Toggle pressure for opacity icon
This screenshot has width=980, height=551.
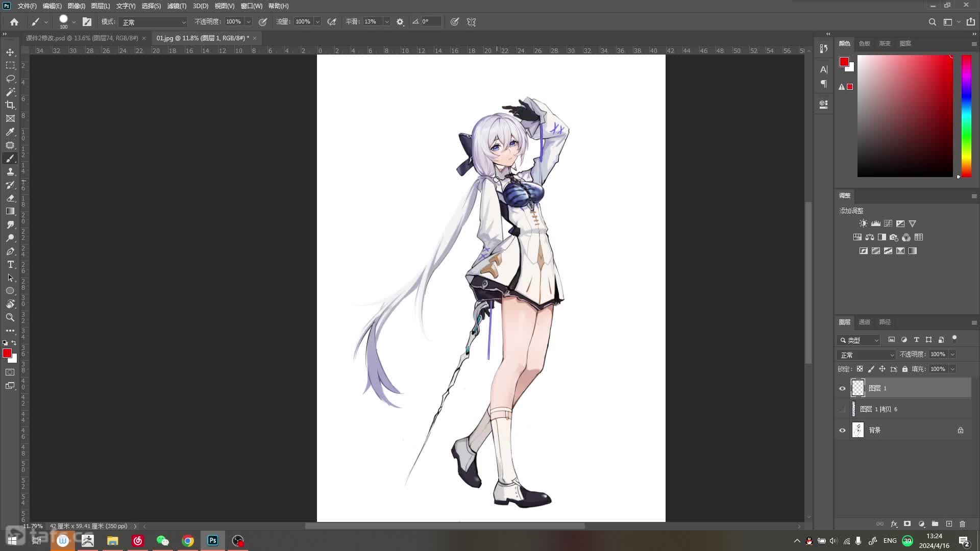pyautogui.click(x=263, y=22)
